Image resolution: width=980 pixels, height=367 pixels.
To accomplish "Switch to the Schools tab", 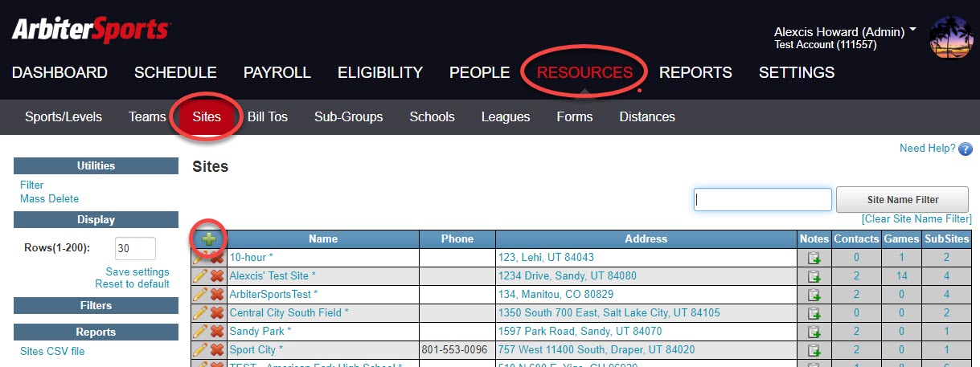I will click(433, 116).
